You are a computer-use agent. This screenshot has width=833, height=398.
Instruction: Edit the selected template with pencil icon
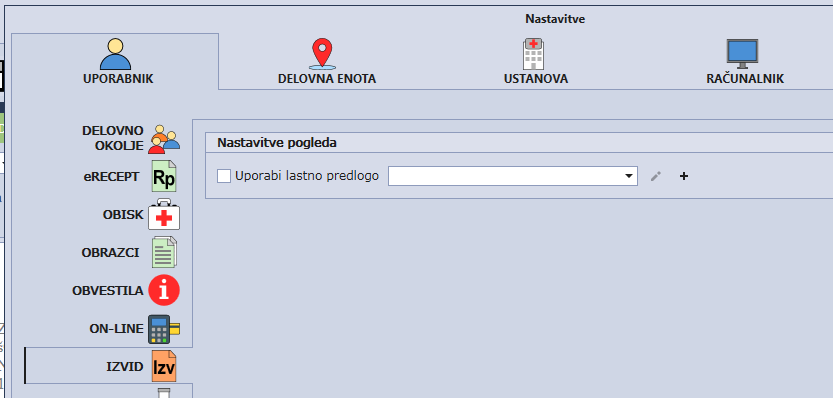pos(656,176)
